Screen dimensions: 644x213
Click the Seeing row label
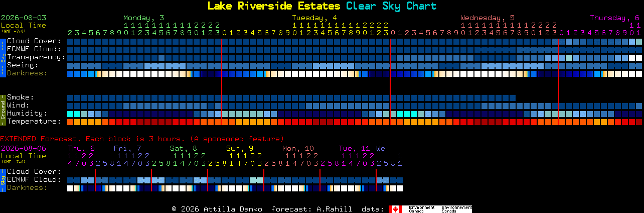23,65
